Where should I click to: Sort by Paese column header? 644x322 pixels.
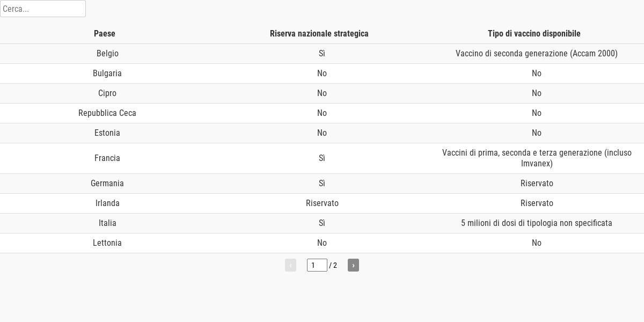[105, 33]
